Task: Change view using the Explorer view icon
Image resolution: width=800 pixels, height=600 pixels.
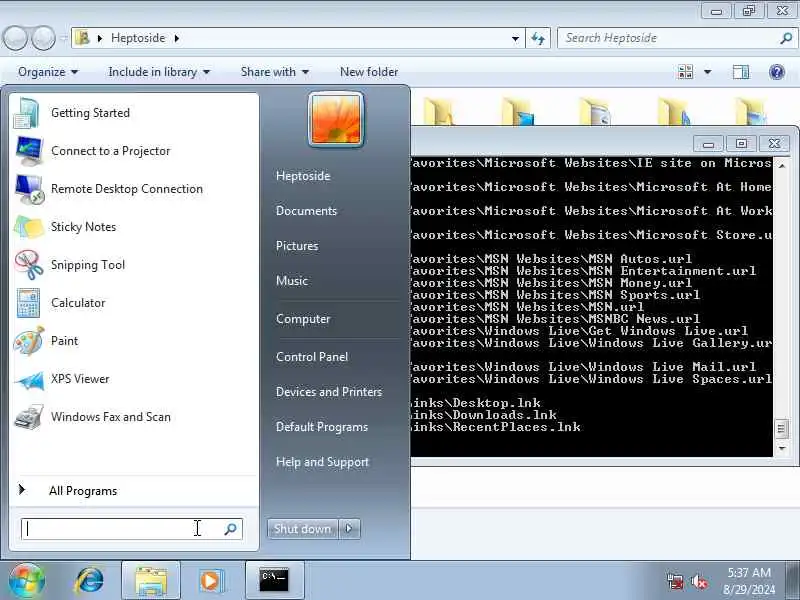Action: click(x=686, y=72)
